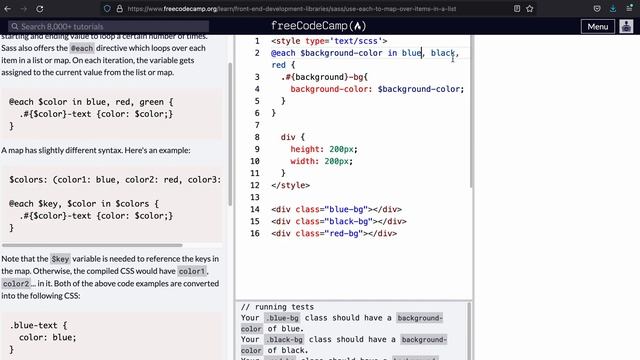The width and height of the screenshot is (640, 360).
Task: Click the code editor vertical scrollbar
Action: (x=471, y=112)
